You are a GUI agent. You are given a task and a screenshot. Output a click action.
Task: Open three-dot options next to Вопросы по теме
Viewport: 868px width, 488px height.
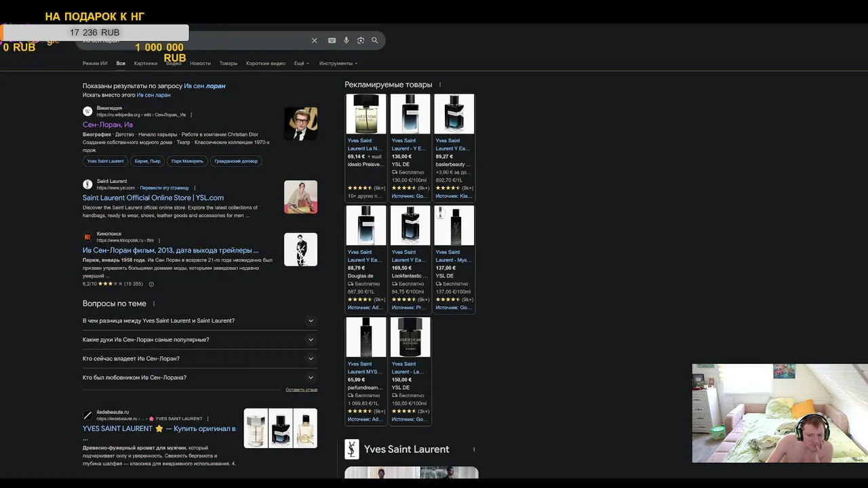154,304
